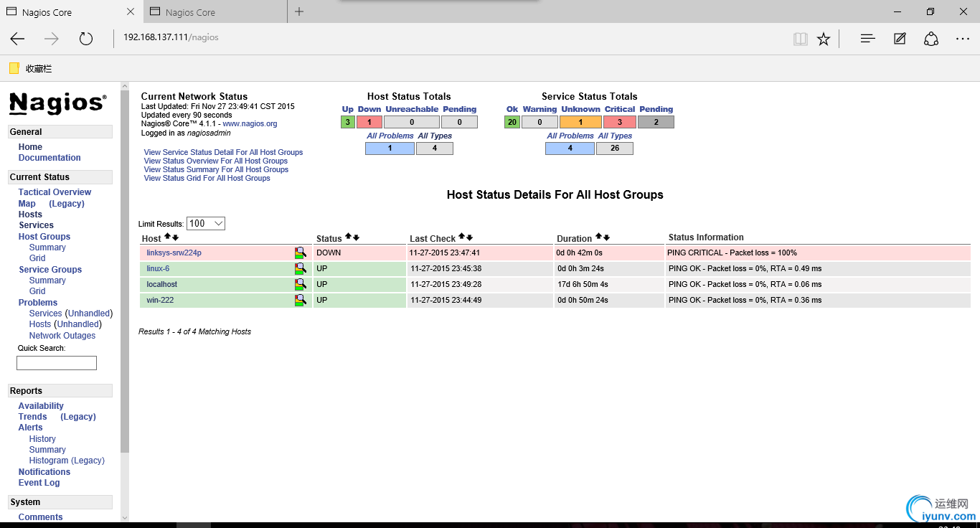Click host Down count 1
The image size is (980, 528).
coord(369,122)
